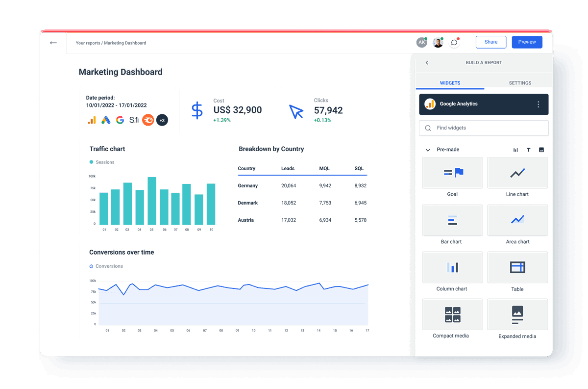Click the Preview button
This screenshot has height=389, width=588.
tap(527, 42)
